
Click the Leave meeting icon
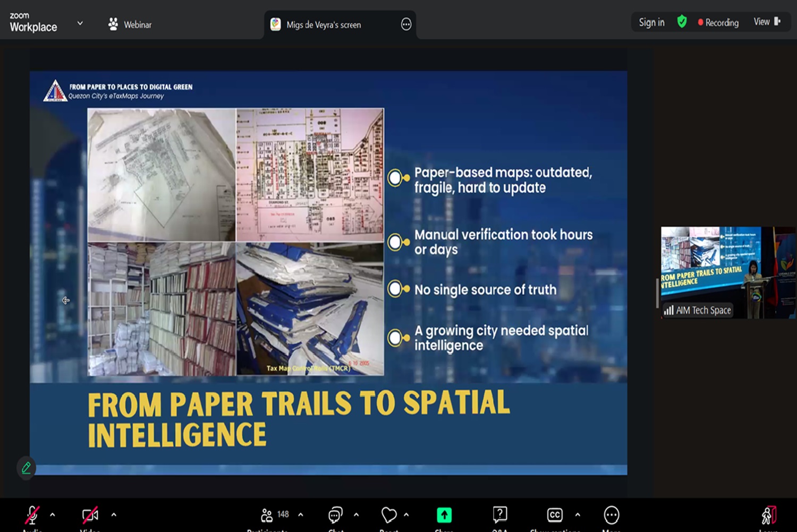[x=768, y=515]
